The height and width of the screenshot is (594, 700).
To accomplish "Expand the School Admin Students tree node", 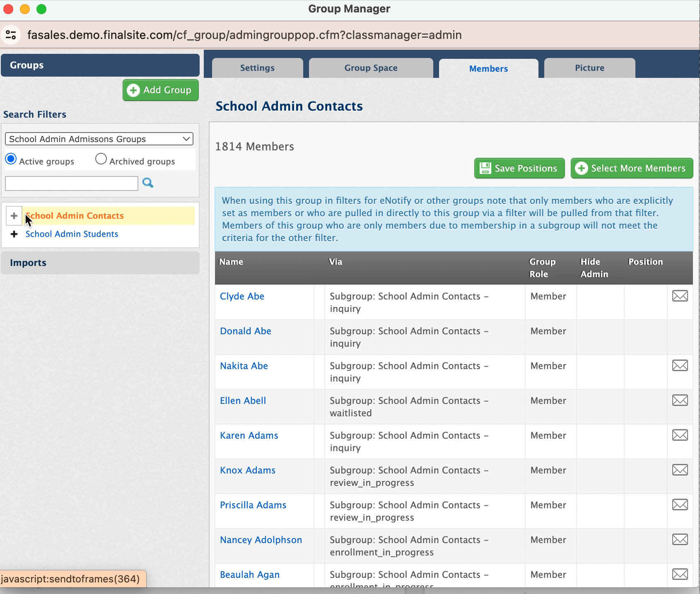I will [x=14, y=234].
